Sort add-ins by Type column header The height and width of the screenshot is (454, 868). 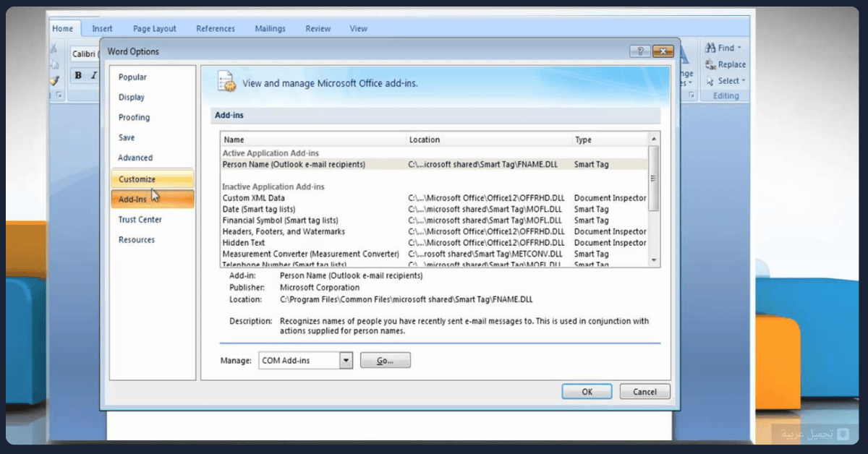[x=609, y=140]
